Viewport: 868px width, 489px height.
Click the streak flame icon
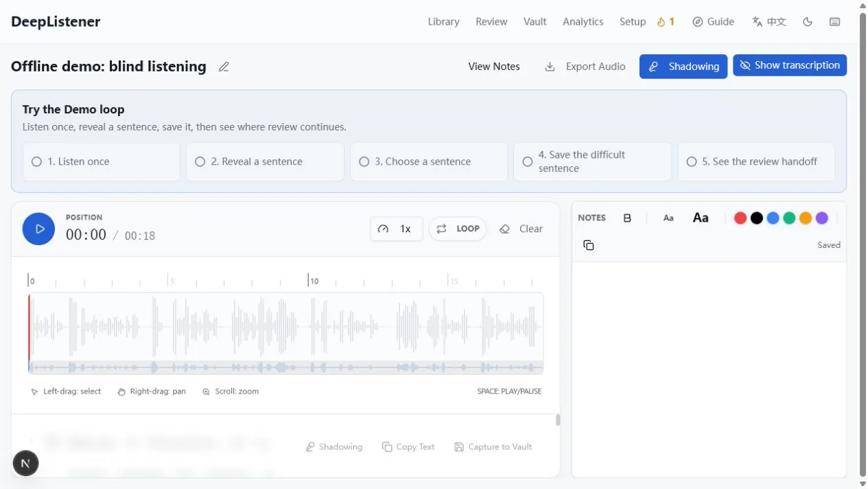tap(661, 22)
